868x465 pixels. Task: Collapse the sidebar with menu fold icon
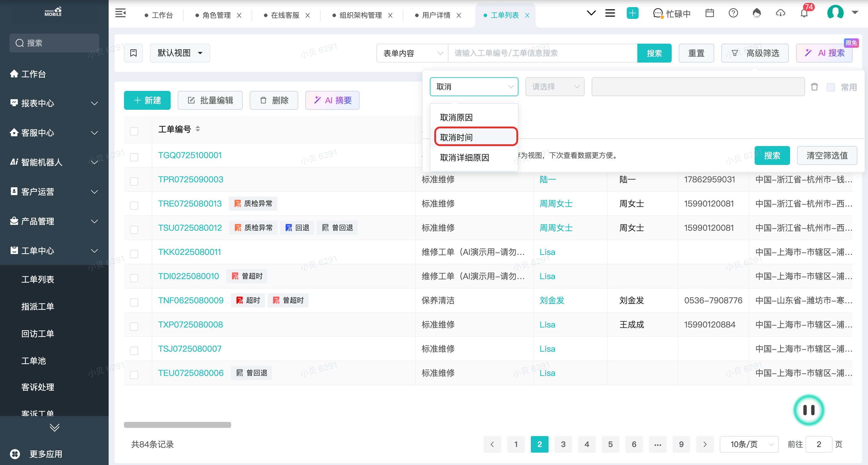click(x=120, y=14)
